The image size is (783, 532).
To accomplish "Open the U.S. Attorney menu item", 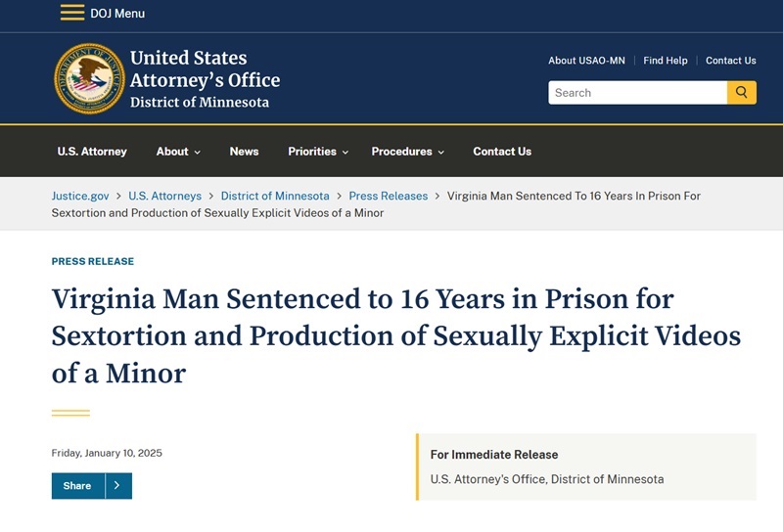I will click(92, 152).
